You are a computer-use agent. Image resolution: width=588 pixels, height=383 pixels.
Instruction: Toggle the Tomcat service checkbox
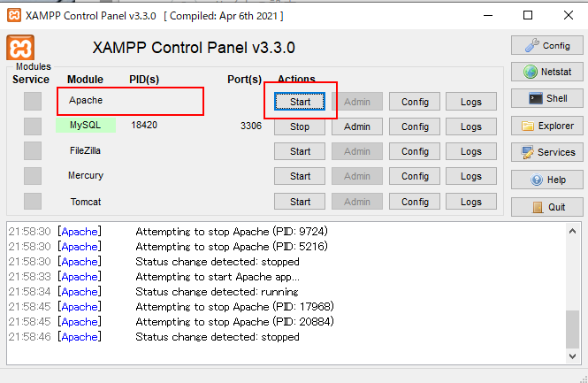(x=33, y=202)
